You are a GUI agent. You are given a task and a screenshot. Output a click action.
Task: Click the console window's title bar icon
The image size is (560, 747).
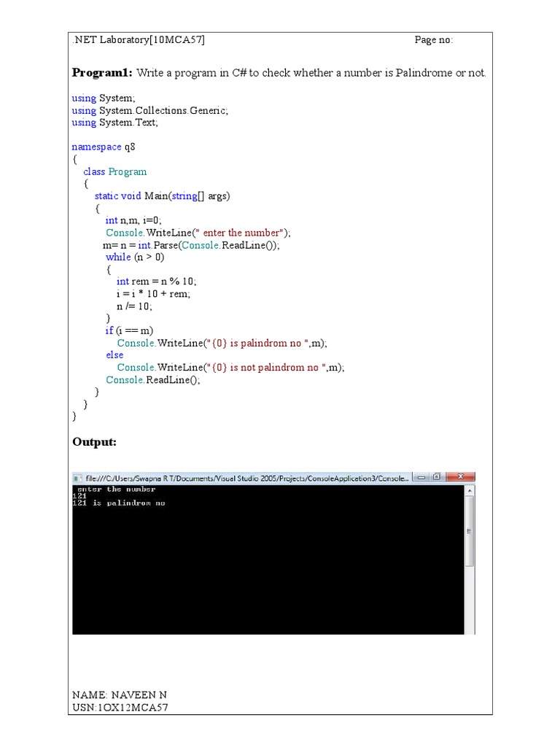(x=77, y=478)
